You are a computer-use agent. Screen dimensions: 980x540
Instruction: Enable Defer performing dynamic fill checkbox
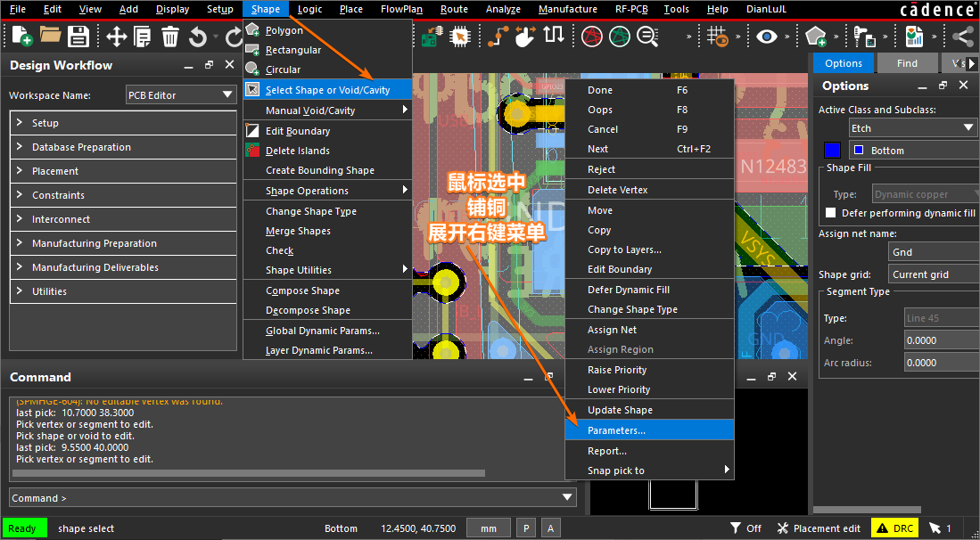831,213
